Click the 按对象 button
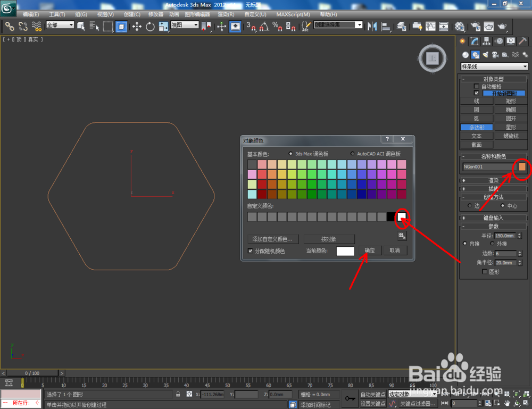Screen dimensions: 532x409 [x=329, y=239]
